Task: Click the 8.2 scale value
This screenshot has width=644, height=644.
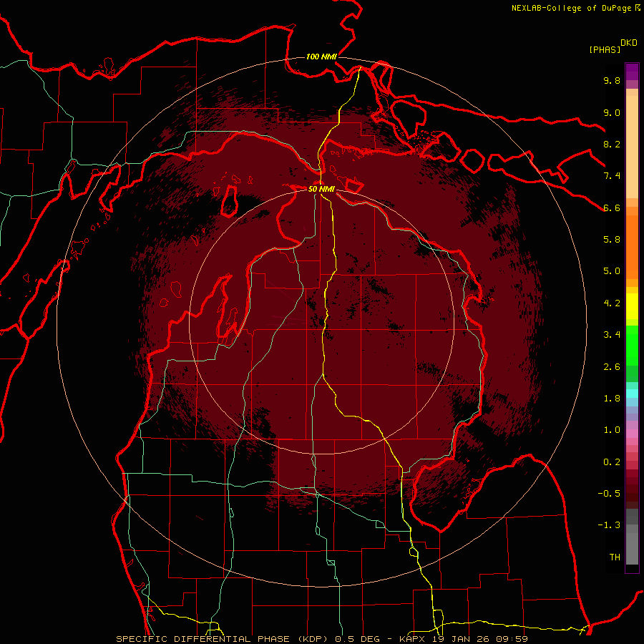Action: coord(612,144)
